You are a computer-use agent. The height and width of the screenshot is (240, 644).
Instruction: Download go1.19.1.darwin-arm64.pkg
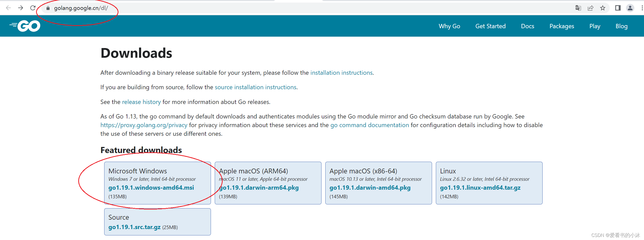(x=259, y=188)
